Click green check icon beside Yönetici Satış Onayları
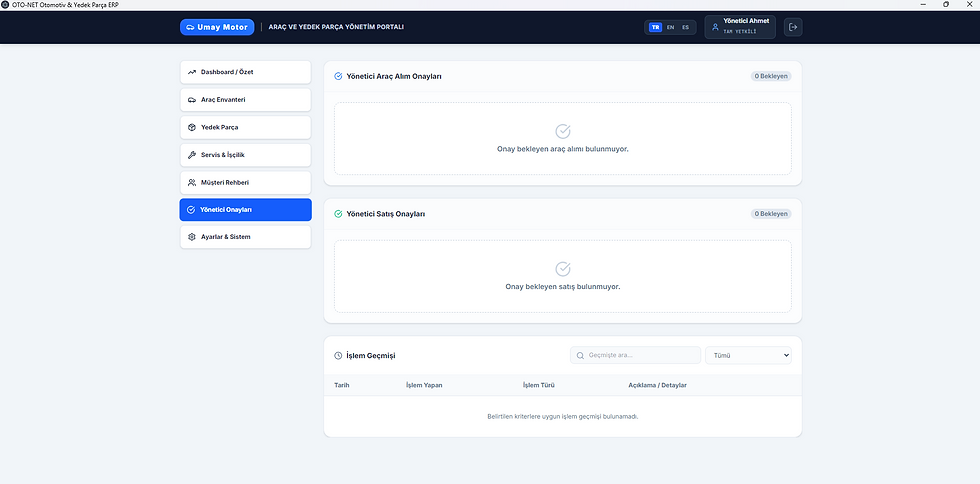Image resolution: width=980 pixels, height=484 pixels. (338, 214)
